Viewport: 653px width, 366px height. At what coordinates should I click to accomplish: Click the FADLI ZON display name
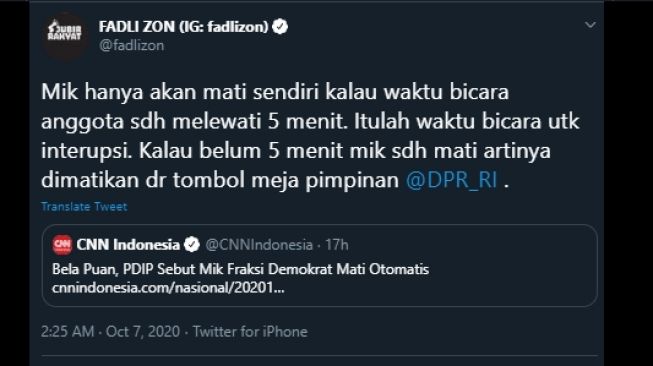coord(184,27)
